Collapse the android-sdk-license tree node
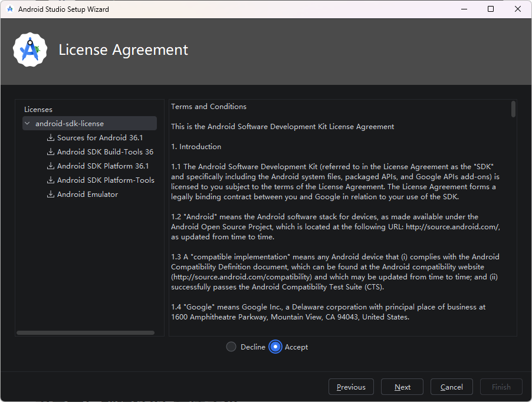532x402 pixels. [x=28, y=123]
